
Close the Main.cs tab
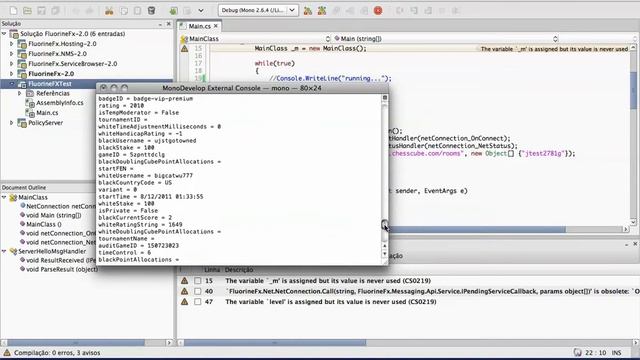click(x=216, y=26)
